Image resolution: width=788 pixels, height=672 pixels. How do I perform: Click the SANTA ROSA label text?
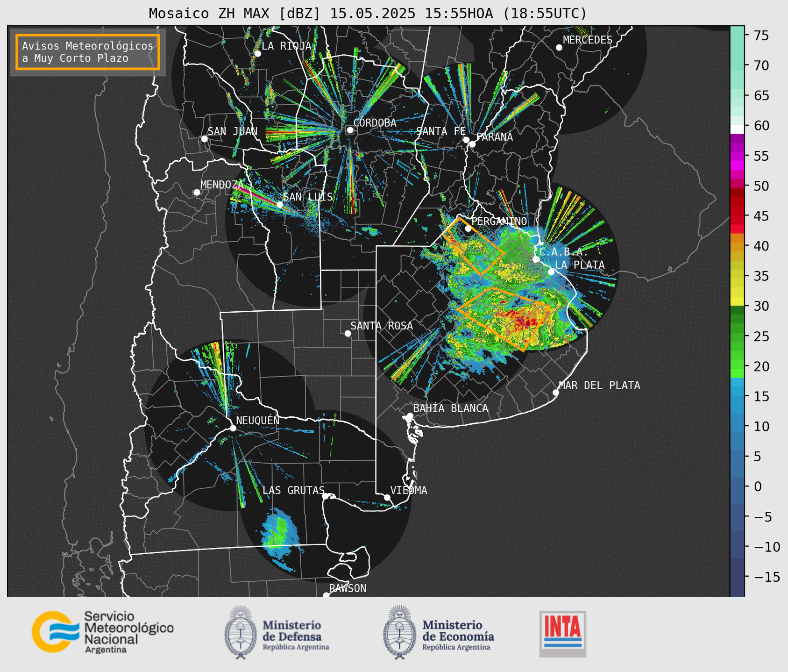[x=382, y=326]
